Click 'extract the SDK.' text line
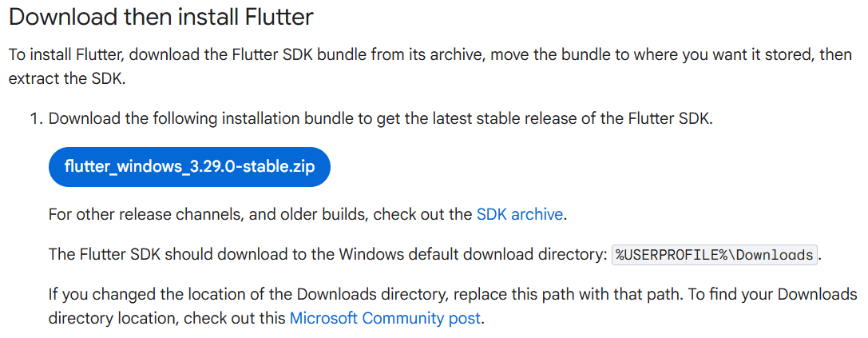The width and height of the screenshot is (868, 338). tap(68, 78)
